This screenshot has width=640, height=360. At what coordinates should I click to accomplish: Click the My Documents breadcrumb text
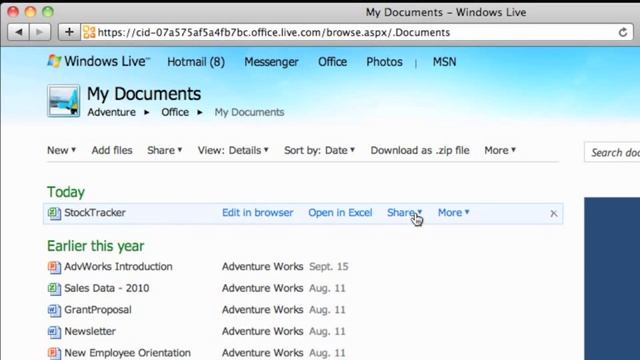pos(249,112)
